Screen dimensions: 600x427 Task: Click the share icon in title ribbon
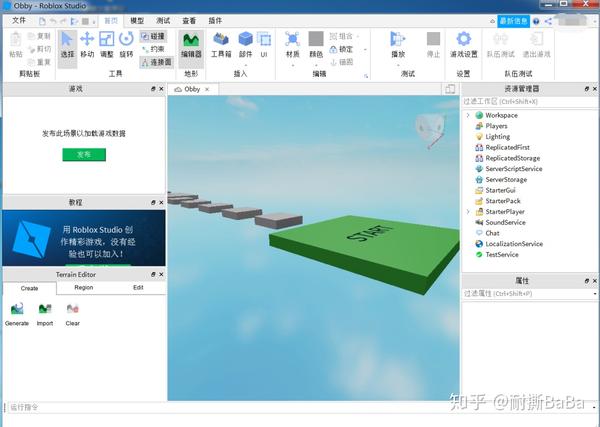tap(548, 21)
